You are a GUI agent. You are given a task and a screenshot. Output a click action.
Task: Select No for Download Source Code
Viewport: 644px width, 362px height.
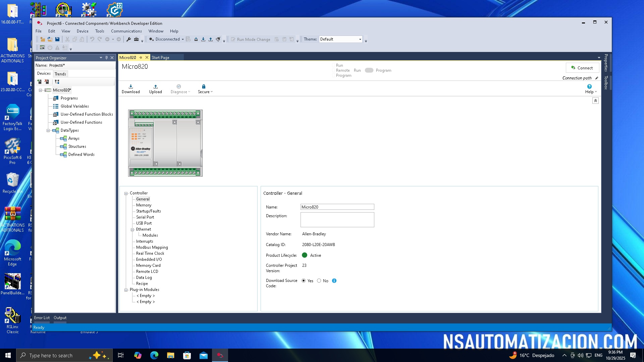click(319, 281)
